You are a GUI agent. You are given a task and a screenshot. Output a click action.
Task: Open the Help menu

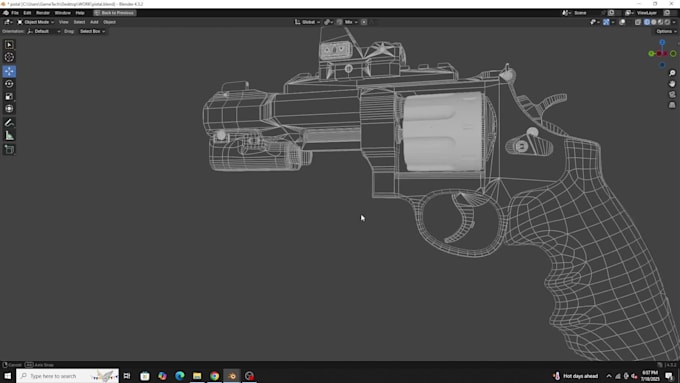pyautogui.click(x=80, y=13)
